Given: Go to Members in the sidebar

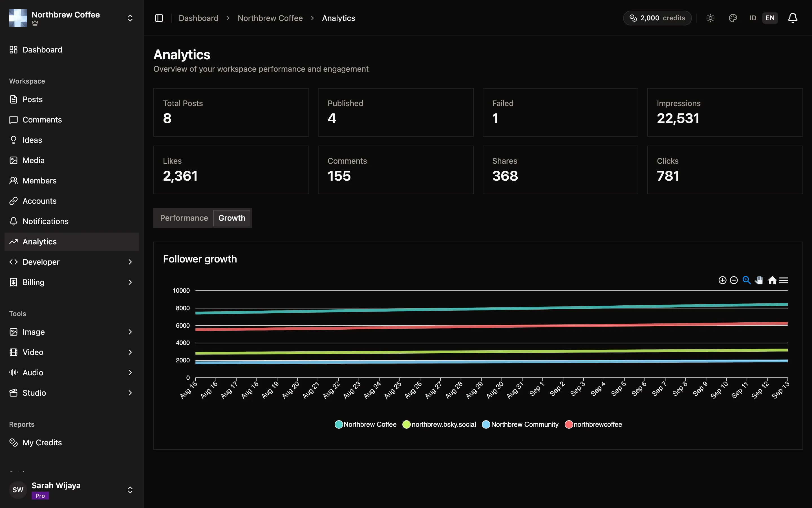Looking at the screenshot, I should point(72,181).
